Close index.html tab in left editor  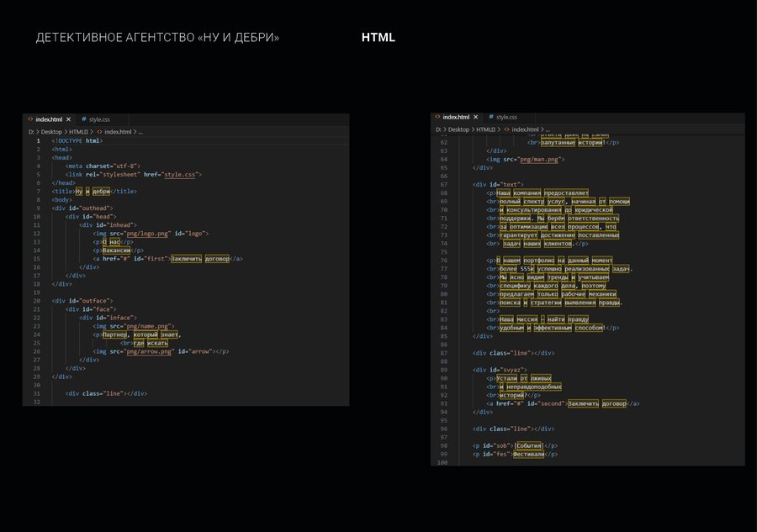[x=69, y=119]
